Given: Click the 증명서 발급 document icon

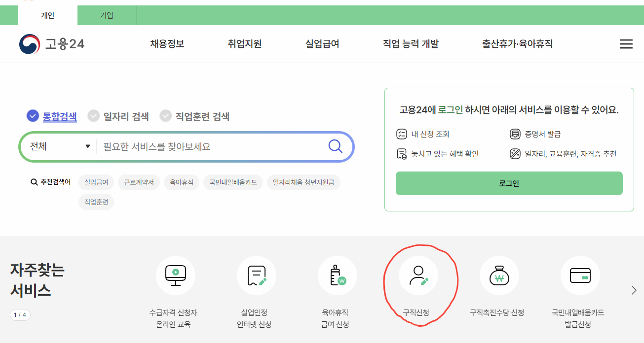Looking at the screenshot, I should [515, 134].
